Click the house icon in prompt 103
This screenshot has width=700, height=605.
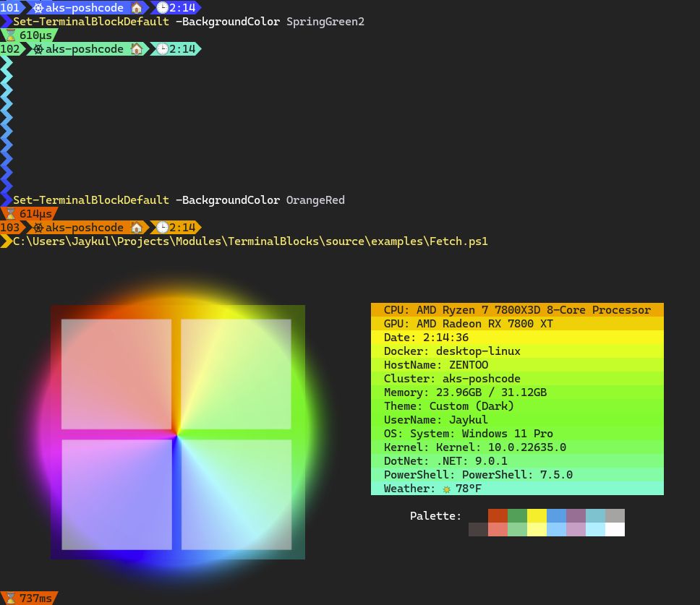[x=137, y=227]
